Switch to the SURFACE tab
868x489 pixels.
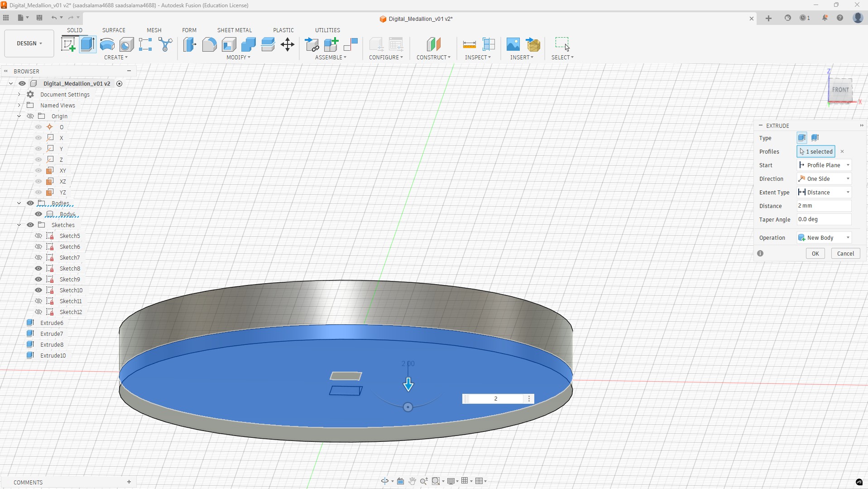[114, 30]
